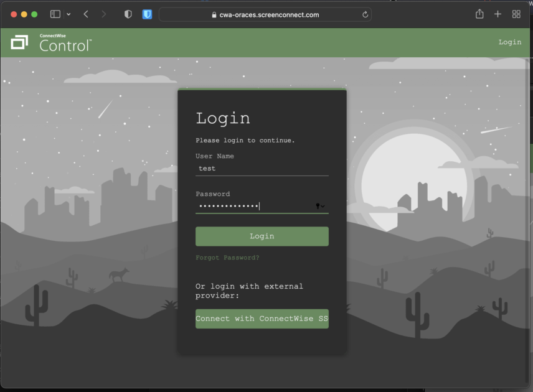The width and height of the screenshot is (533, 392).
Task: Click the 'Or login with external provider:' text
Action: pyautogui.click(x=249, y=291)
